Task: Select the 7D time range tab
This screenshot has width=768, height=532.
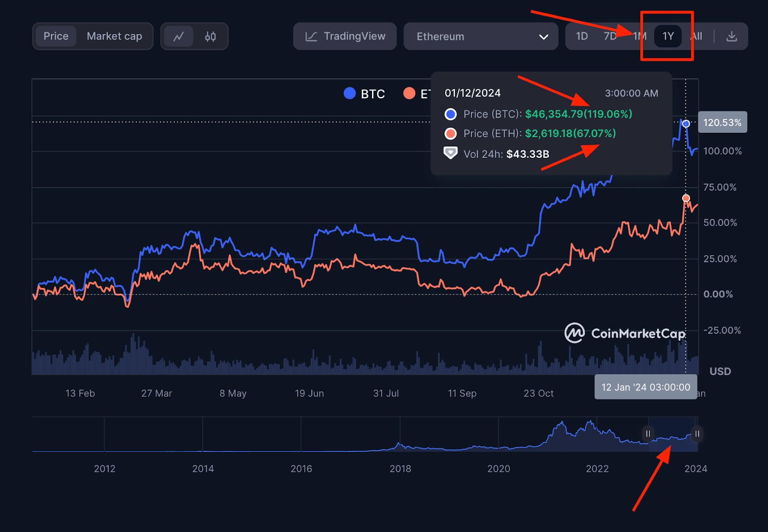Action: pyautogui.click(x=610, y=36)
